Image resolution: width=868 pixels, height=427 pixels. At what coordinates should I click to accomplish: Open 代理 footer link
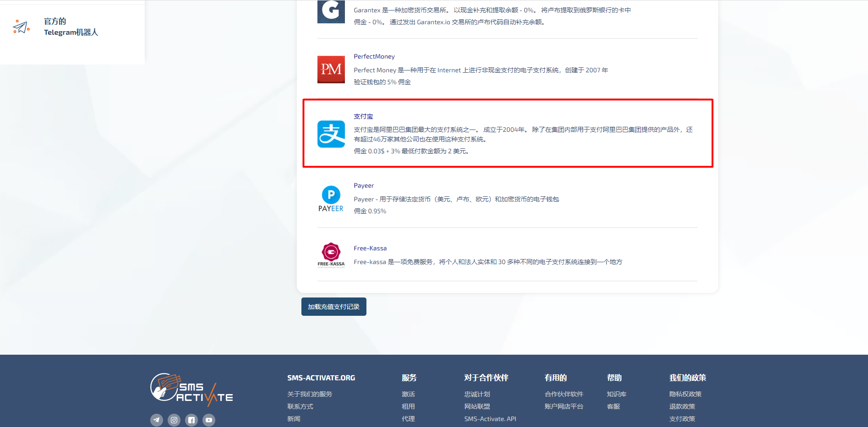[408, 419]
